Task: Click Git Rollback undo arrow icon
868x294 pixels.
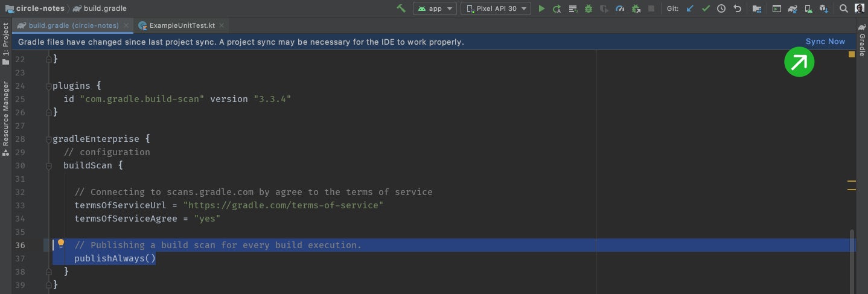Action: click(737, 8)
